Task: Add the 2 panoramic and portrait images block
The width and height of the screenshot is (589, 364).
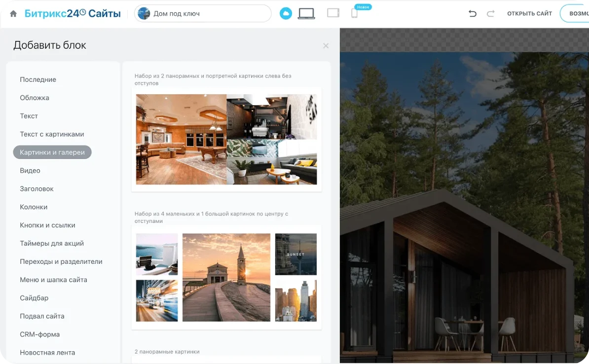Action: point(226,140)
